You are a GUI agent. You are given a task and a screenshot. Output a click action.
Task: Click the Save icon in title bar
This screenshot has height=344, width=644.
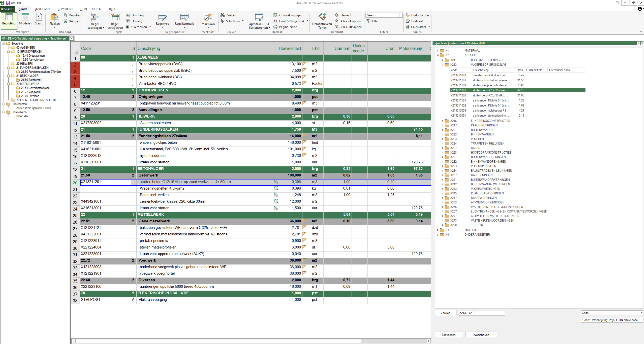pos(8,3)
